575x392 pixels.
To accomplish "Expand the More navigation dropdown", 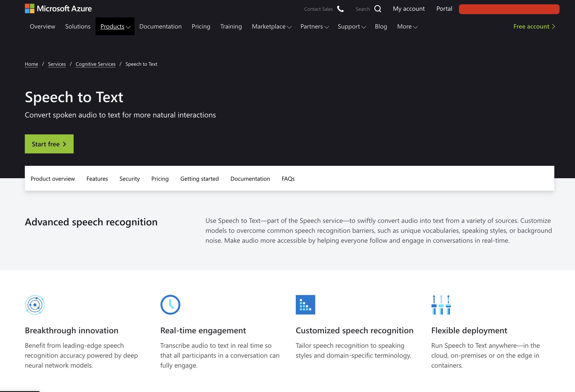I will tap(407, 26).
